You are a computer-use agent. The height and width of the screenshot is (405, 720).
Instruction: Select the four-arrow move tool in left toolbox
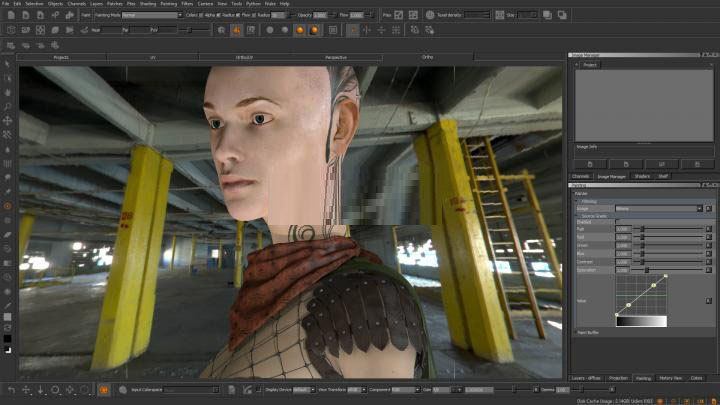[x=7, y=121]
